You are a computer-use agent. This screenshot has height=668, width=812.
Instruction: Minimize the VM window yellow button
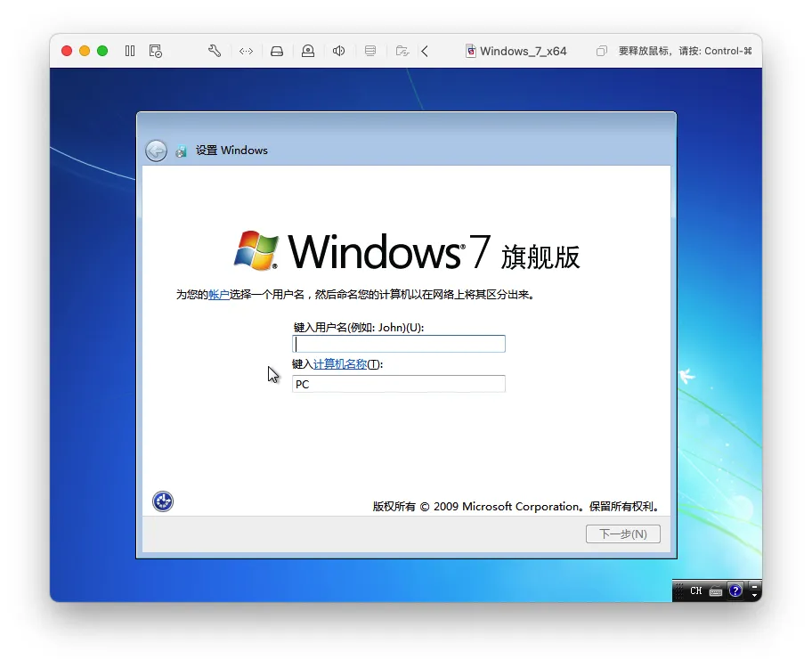point(85,51)
